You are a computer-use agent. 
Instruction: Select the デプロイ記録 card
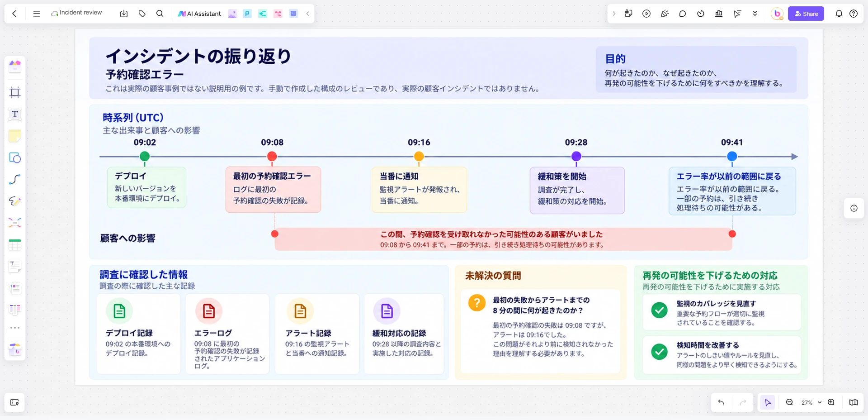[138, 334]
